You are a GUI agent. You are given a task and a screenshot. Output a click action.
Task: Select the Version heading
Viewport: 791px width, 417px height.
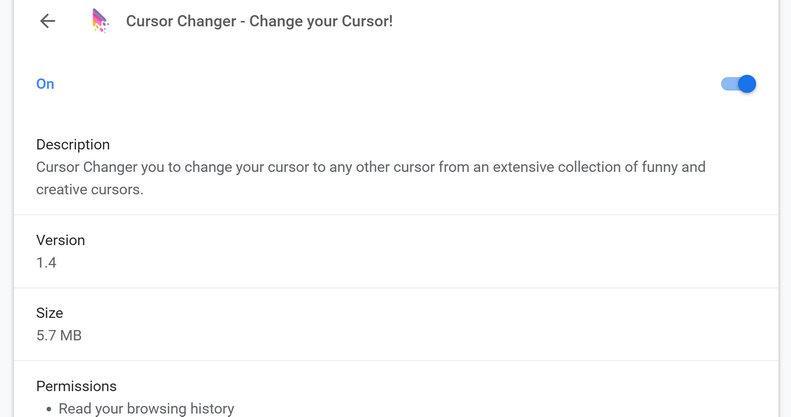(x=60, y=240)
